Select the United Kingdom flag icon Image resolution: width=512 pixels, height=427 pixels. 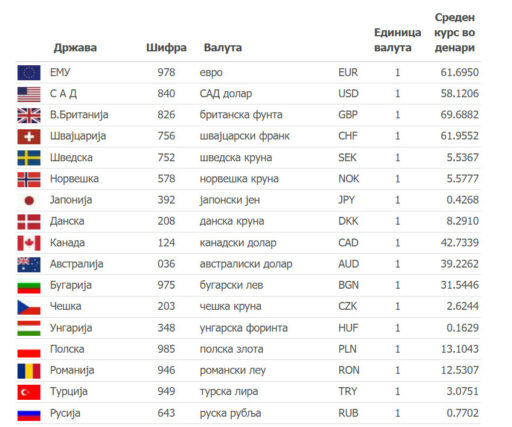coord(29,115)
